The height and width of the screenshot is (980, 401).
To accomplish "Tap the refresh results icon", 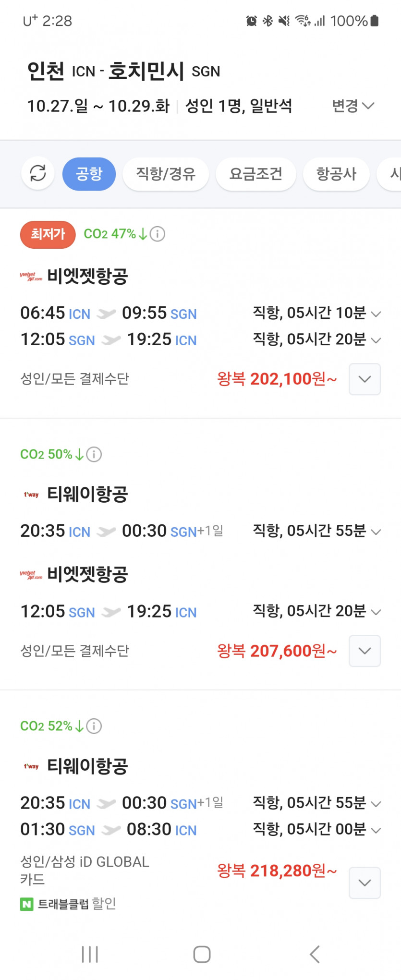I will pos(38,173).
